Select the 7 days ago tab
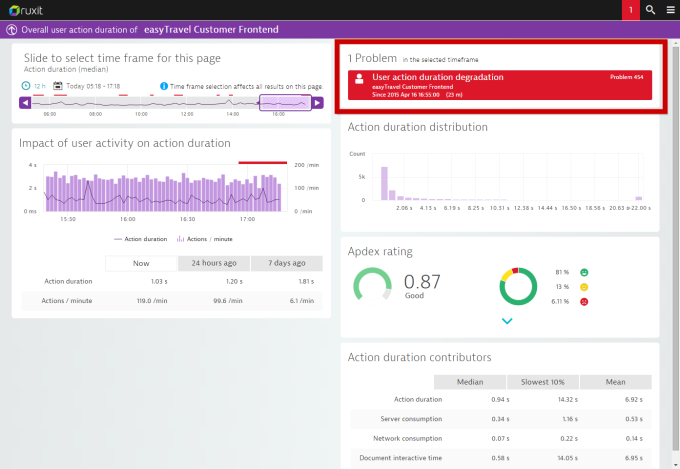Image resolution: width=680 pixels, height=469 pixels. tap(287, 263)
